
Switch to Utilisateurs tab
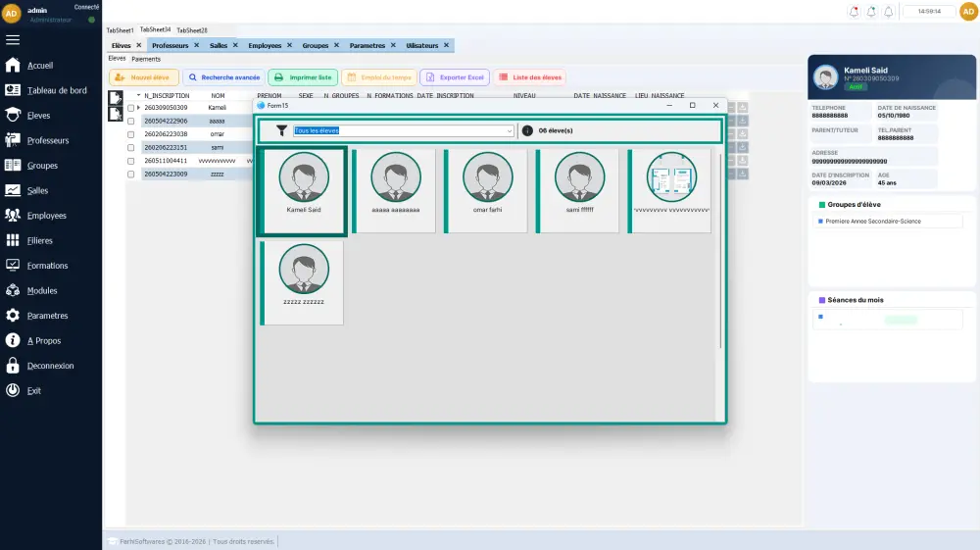pyautogui.click(x=421, y=46)
